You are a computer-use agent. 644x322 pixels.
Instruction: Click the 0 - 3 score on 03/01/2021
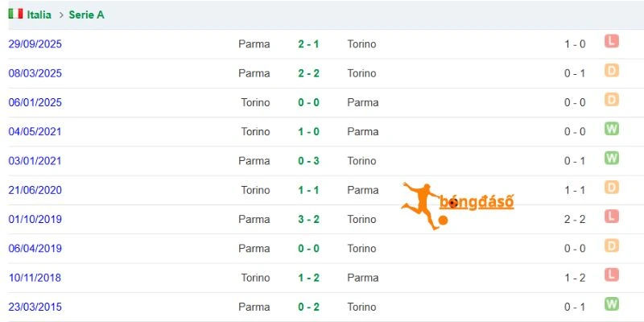tap(308, 160)
